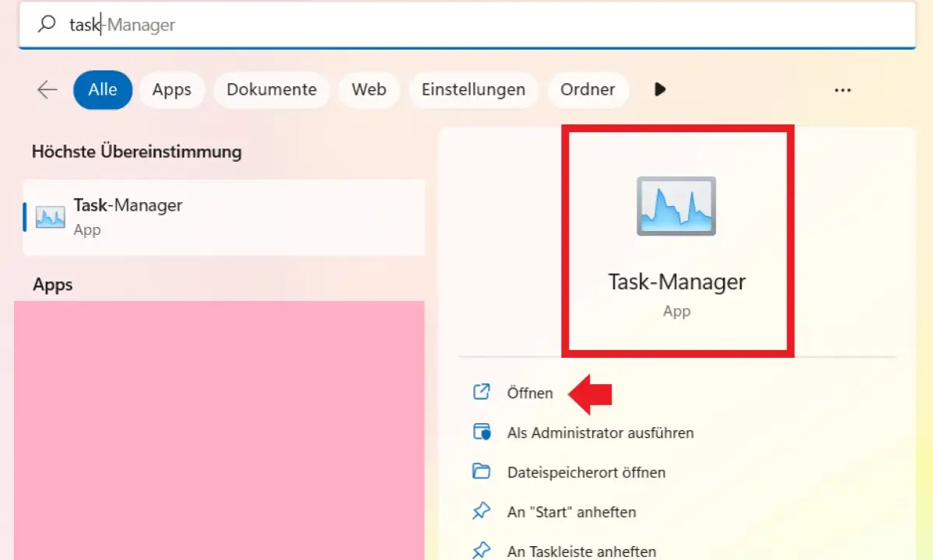Choose An Taskleiste anheften
This screenshot has height=560, width=933.
[581, 551]
